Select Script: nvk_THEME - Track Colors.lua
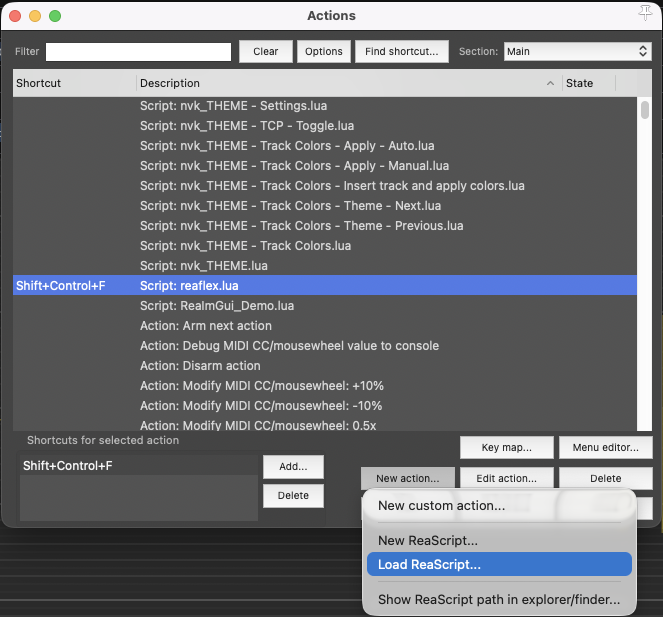Viewport: 663px width, 617px height. click(325, 246)
